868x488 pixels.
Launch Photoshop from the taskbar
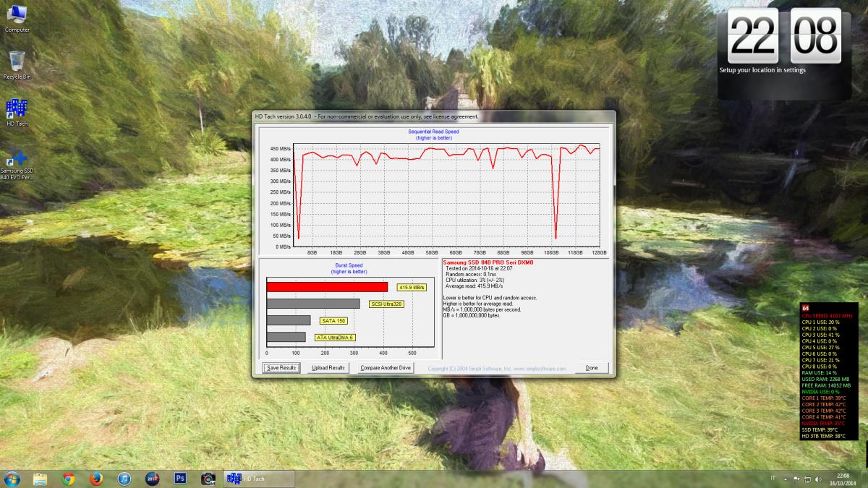pos(180,479)
